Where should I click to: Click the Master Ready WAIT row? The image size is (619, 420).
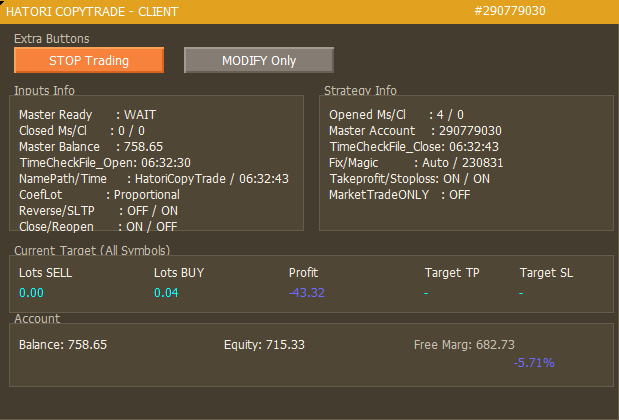(x=87, y=114)
